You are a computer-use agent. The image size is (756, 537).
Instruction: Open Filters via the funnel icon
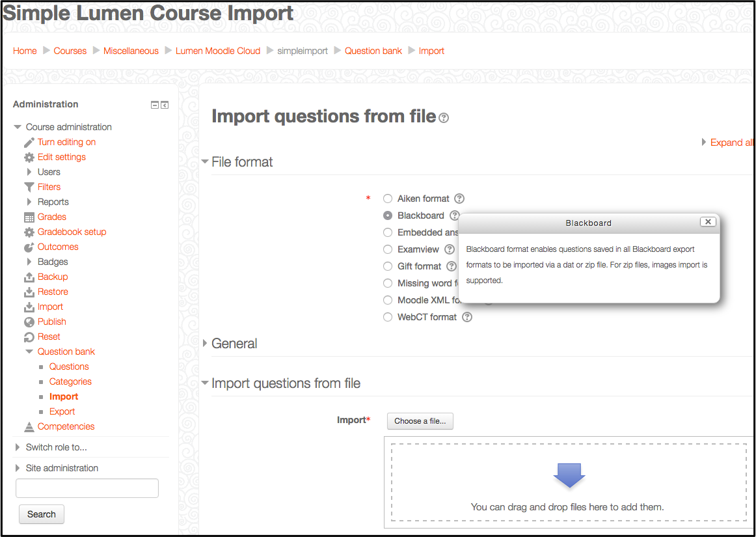point(29,187)
